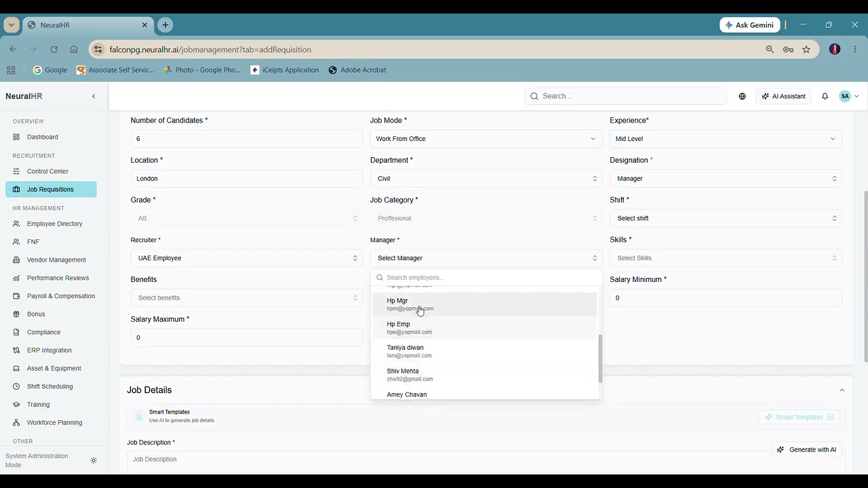Toggle the theme sun icon in sidebar
The width and height of the screenshot is (868, 488).
tap(94, 461)
